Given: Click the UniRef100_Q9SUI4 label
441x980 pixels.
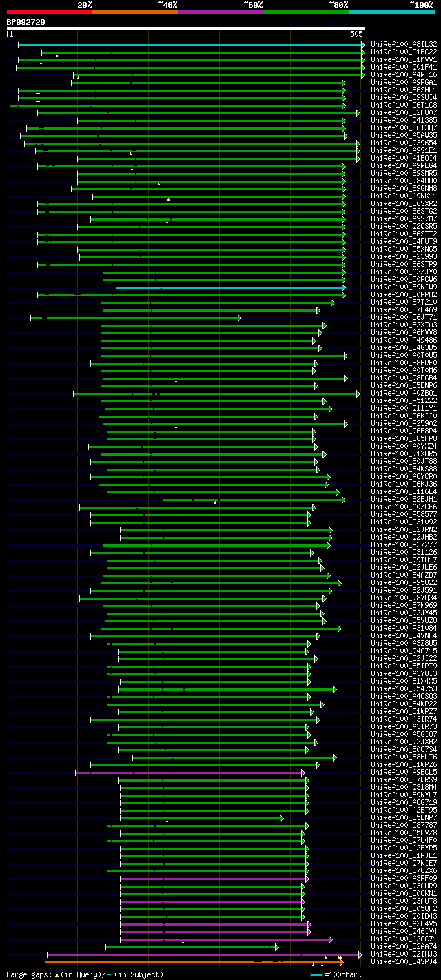Looking at the screenshot, I should [404, 98].
